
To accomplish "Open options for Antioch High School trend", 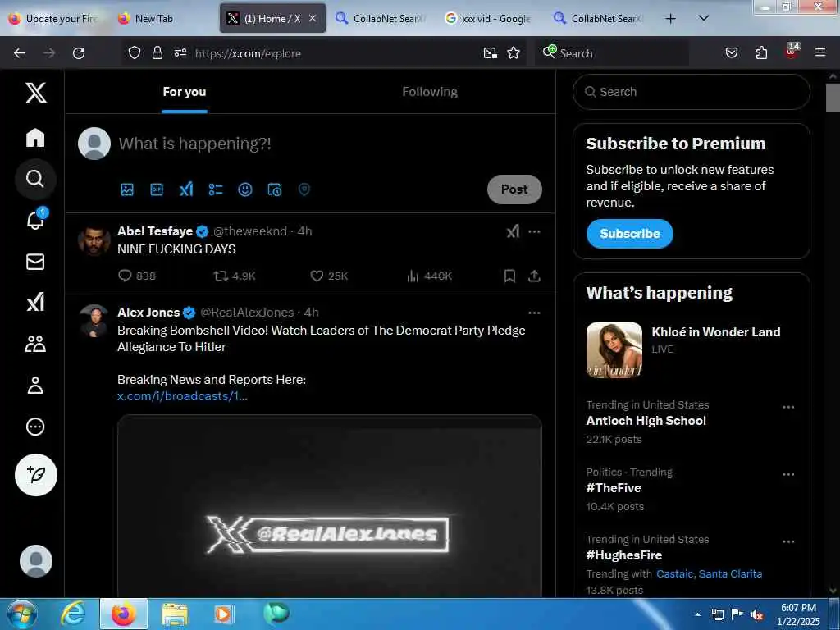I will pos(788,407).
